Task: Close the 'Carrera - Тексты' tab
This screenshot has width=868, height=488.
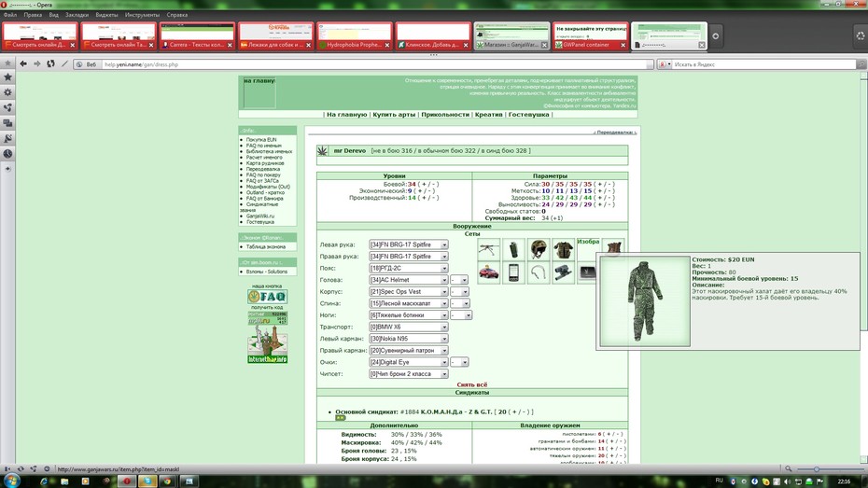Action: (230, 45)
